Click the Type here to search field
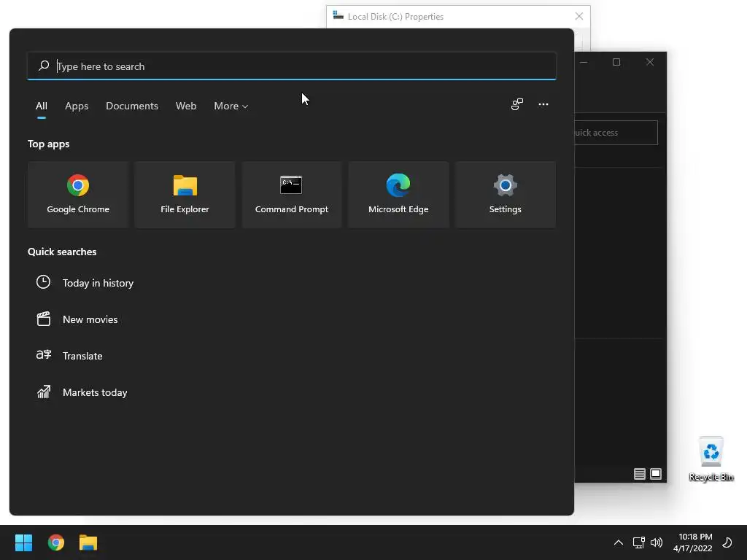The image size is (747, 560). coord(292,66)
